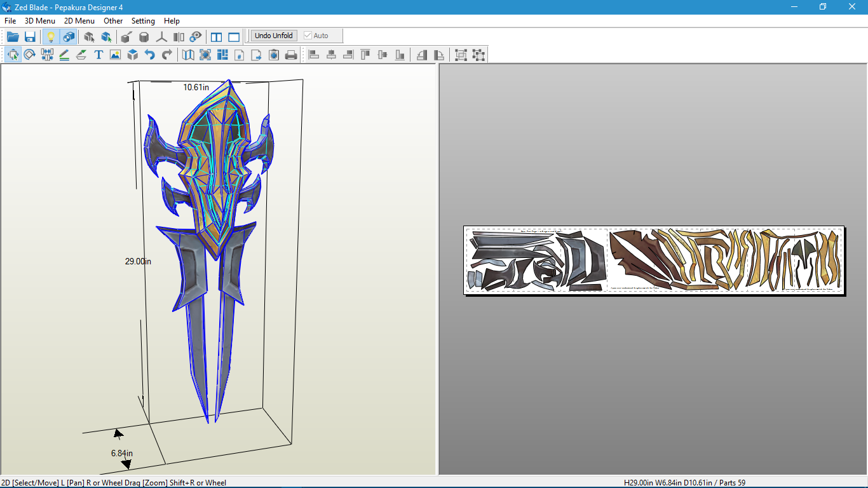Click the split vertical bars icon
The height and width of the screenshot is (488, 868).
179,37
